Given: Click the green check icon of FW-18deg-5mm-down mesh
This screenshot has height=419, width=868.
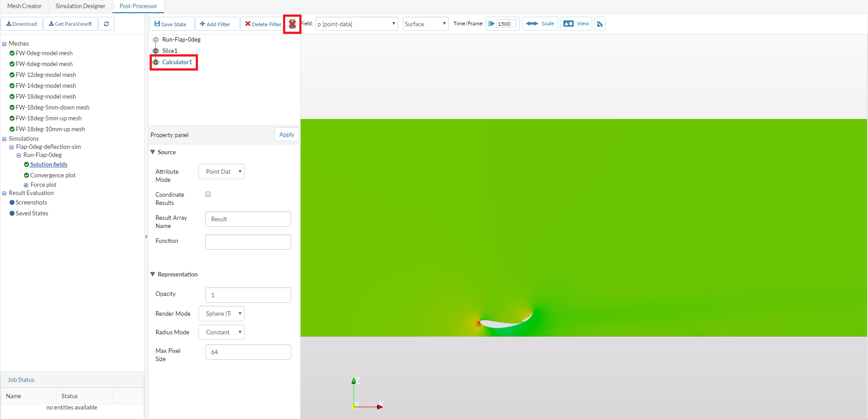Looking at the screenshot, I should tap(12, 108).
